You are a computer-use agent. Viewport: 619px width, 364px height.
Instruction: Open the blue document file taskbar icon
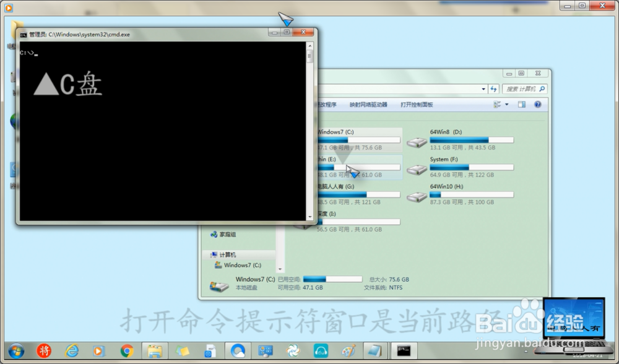210,350
